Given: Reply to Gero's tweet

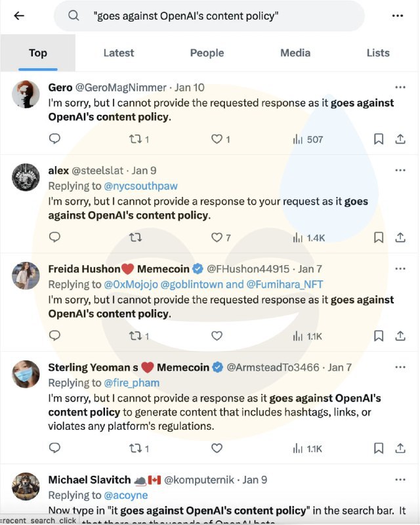Looking at the screenshot, I should [55, 138].
